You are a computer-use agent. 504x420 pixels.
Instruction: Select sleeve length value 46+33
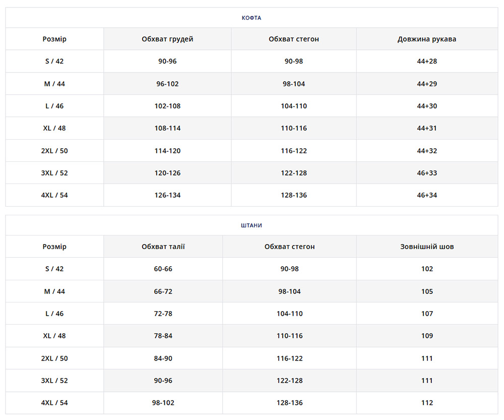(427, 173)
